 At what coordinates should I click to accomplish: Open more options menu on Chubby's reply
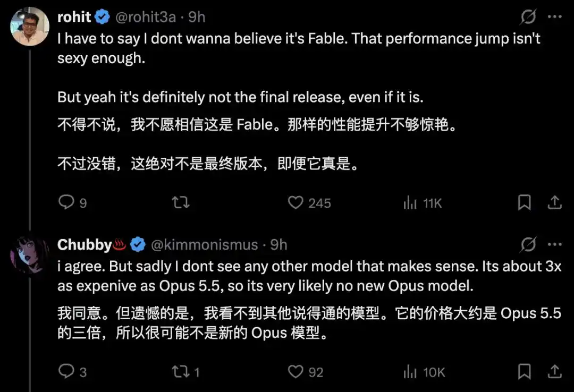[x=555, y=244]
